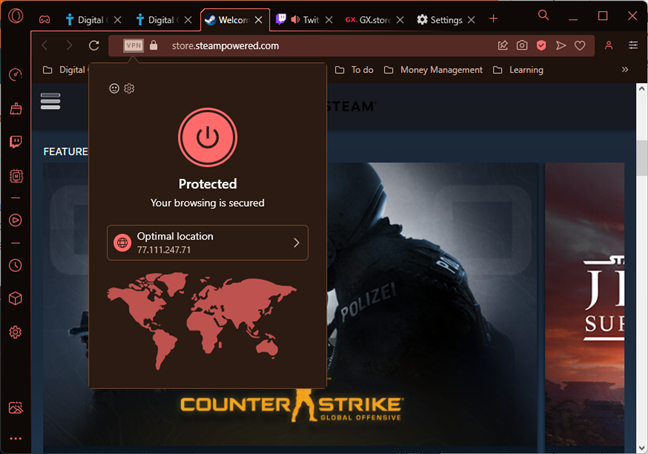Go forward with the forward arrow

click(69, 45)
